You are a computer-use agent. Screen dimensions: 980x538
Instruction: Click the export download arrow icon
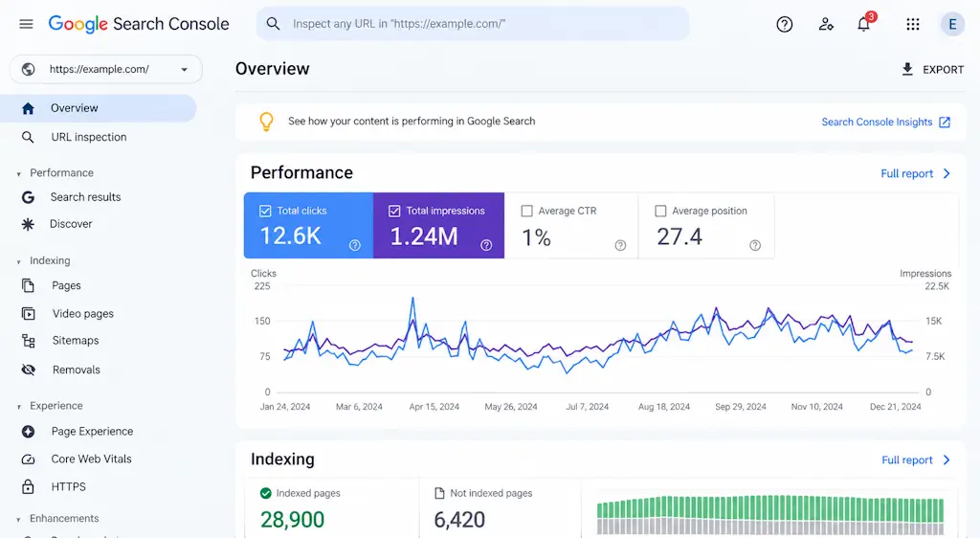[x=907, y=69]
